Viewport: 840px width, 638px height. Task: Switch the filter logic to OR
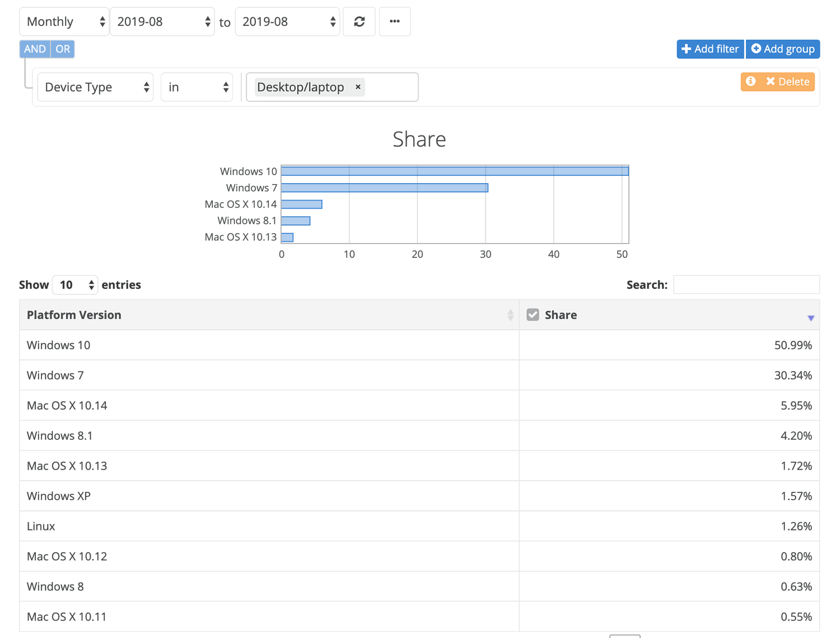62,49
